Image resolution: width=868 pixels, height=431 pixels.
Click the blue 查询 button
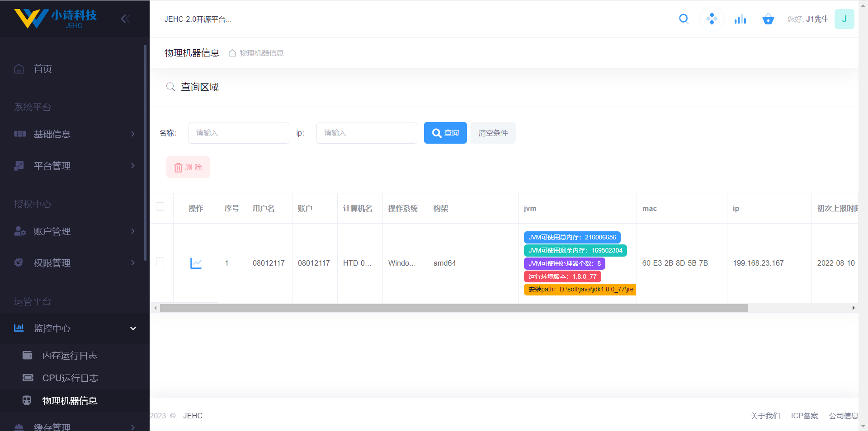(445, 133)
